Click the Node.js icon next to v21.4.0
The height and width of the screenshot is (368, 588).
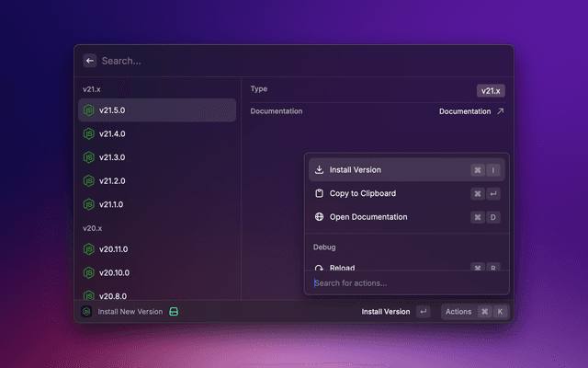coord(89,133)
